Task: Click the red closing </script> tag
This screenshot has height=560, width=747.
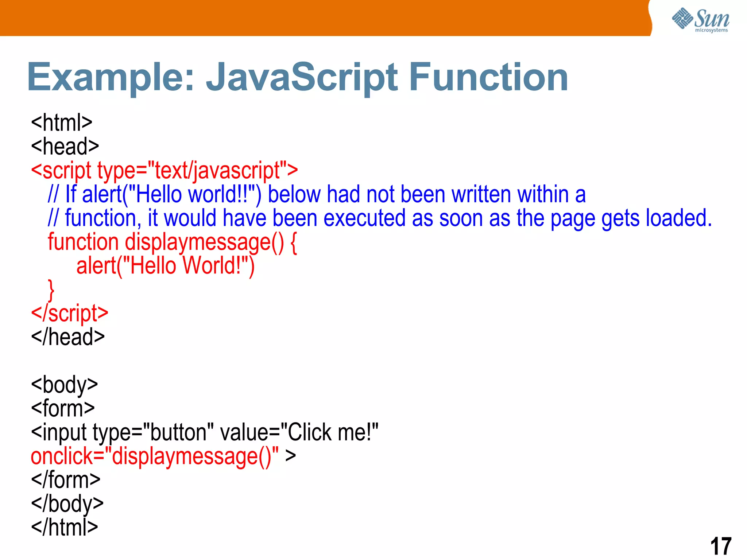Action: [70, 313]
